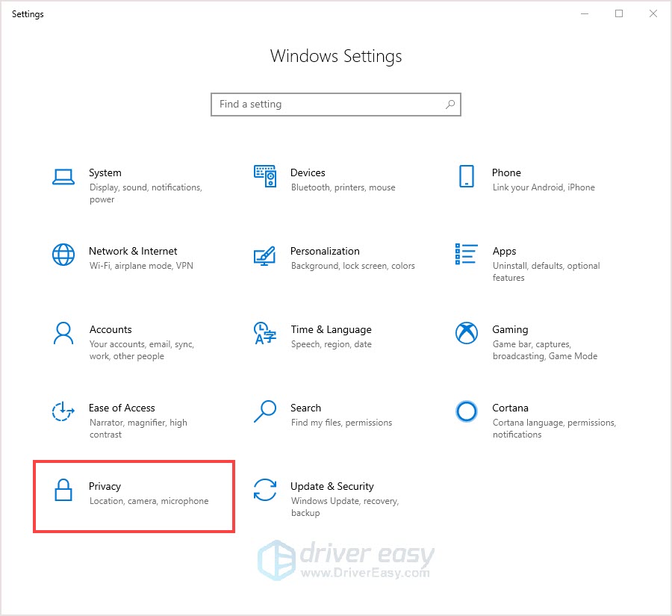Open the Privacy settings label
Viewport: 672px width, 616px height.
click(105, 487)
